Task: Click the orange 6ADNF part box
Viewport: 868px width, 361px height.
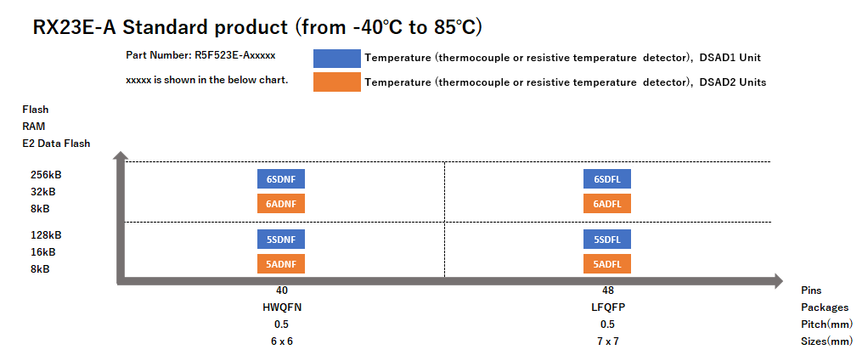Action: coord(281,204)
